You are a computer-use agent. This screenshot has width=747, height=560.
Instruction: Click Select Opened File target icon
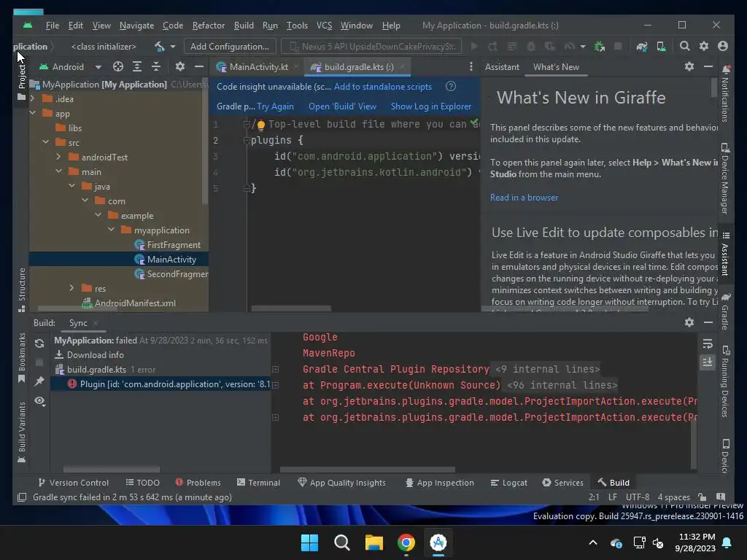point(117,66)
